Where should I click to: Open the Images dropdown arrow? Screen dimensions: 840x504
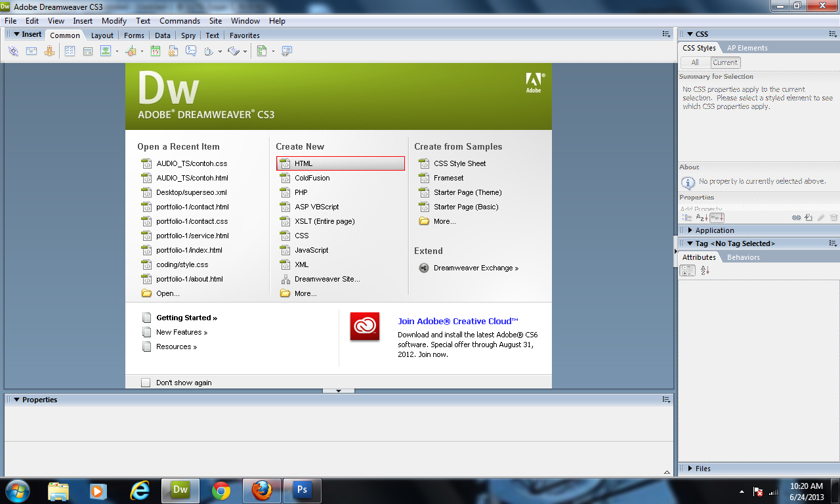(117, 51)
